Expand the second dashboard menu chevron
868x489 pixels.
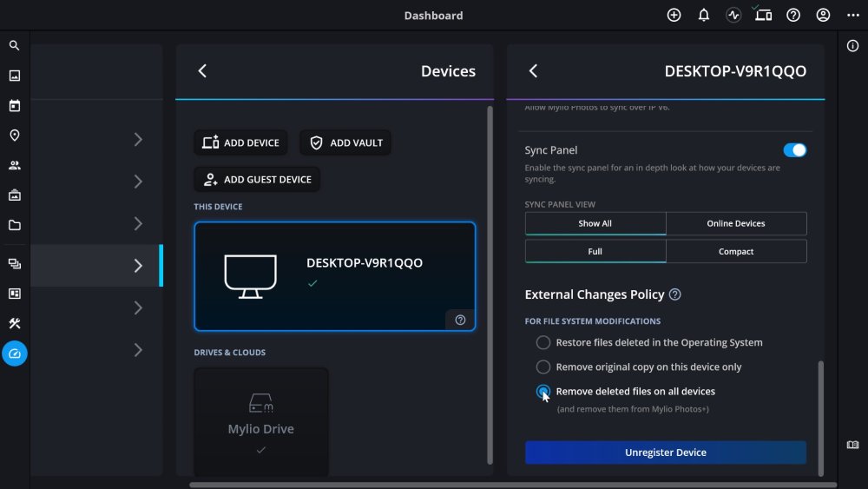click(x=138, y=182)
